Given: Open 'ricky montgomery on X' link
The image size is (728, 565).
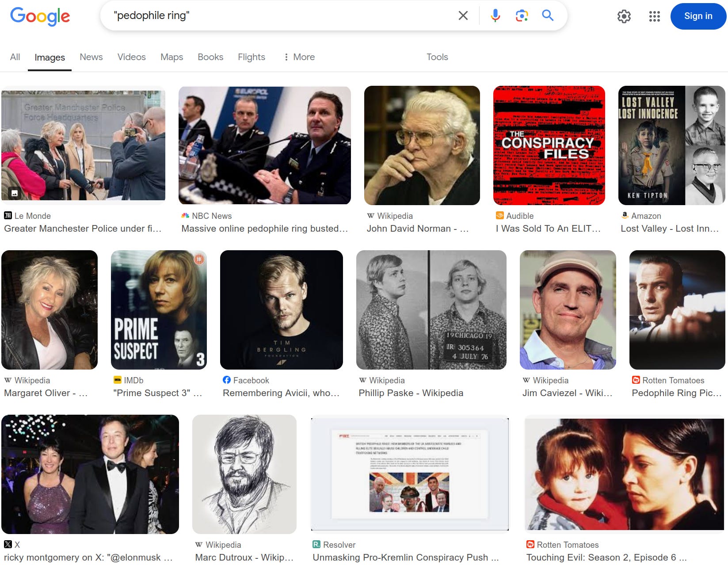Looking at the screenshot, I should pyautogui.click(x=88, y=557).
